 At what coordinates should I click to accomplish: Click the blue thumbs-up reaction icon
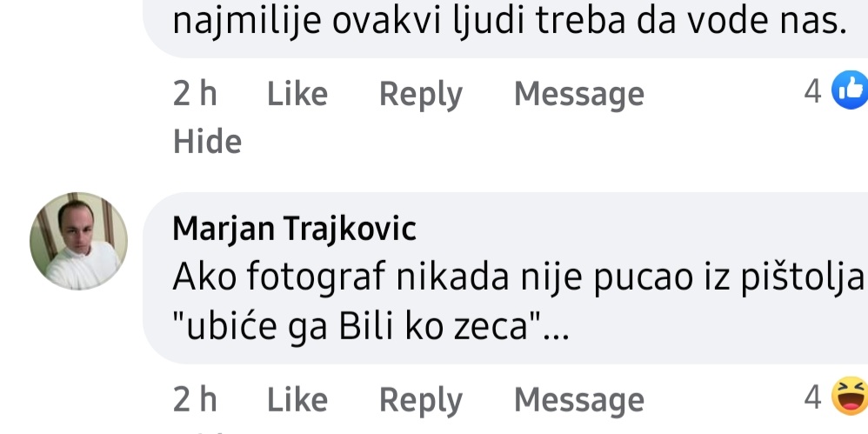[x=851, y=90]
